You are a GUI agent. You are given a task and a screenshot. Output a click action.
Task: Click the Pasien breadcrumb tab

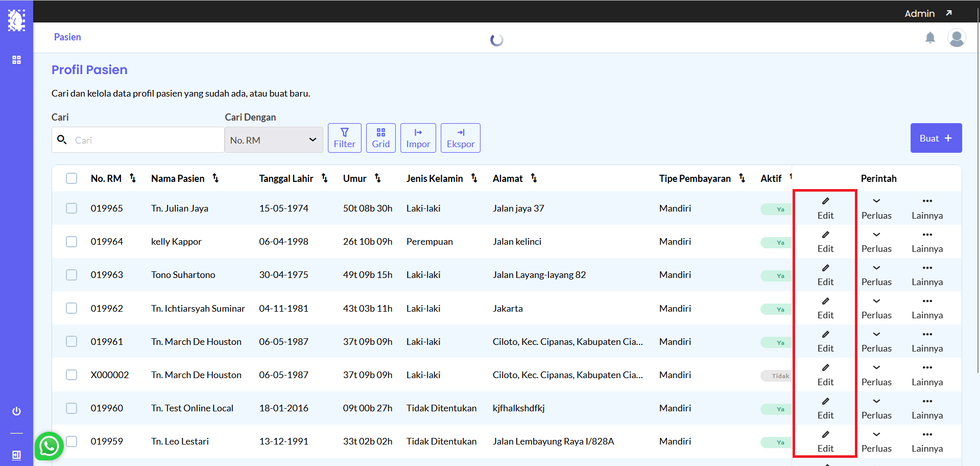click(x=67, y=37)
